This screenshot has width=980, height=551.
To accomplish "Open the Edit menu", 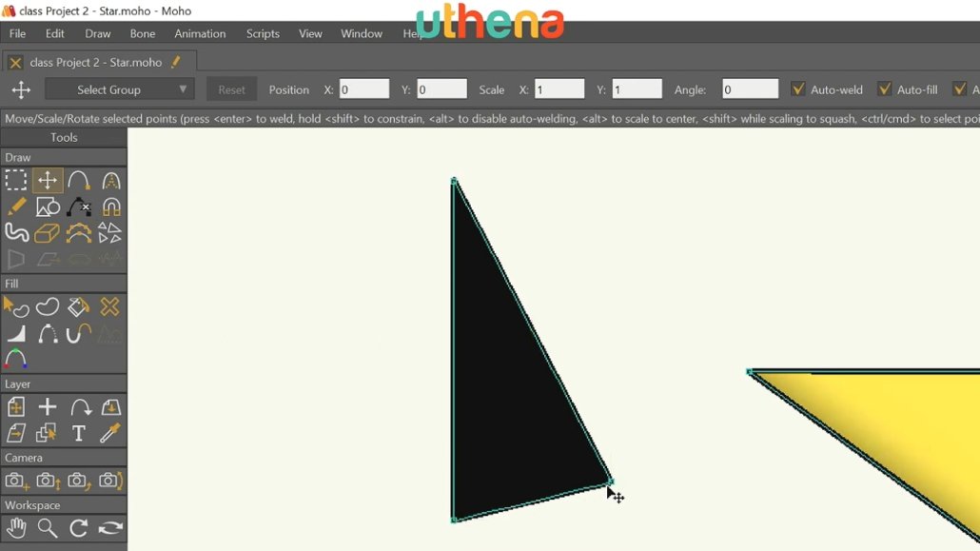I will (x=54, y=33).
